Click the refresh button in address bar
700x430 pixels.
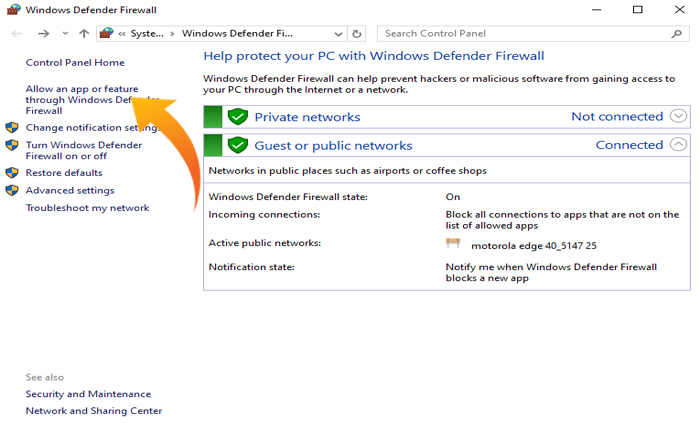point(358,33)
